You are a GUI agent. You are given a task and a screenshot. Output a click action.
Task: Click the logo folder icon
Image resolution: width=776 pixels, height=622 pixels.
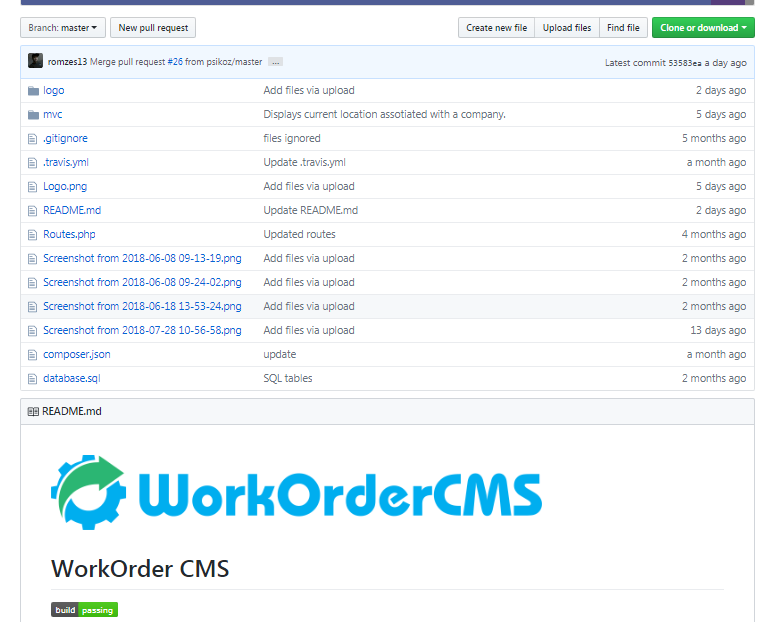pos(33,91)
